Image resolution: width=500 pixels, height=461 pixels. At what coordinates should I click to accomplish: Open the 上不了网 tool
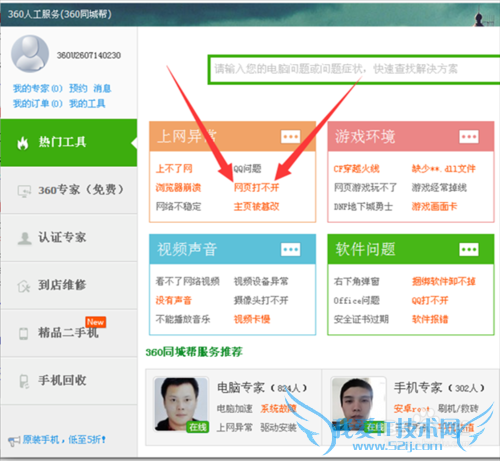click(x=174, y=169)
